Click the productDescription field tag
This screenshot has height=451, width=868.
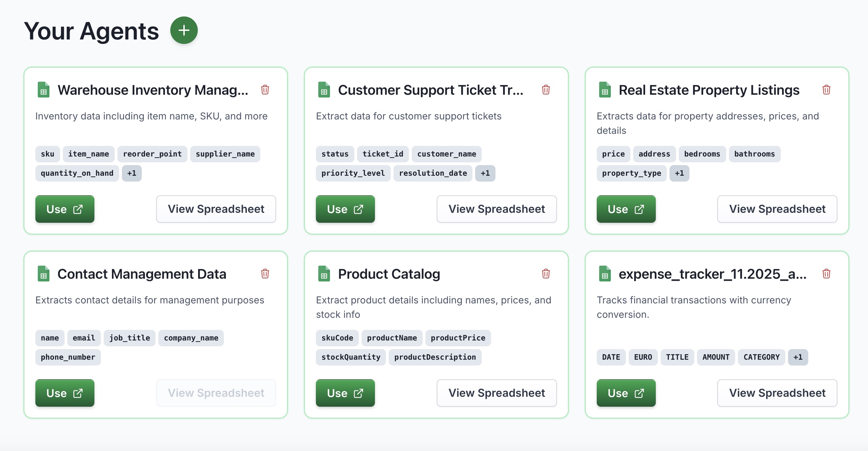(435, 357)
